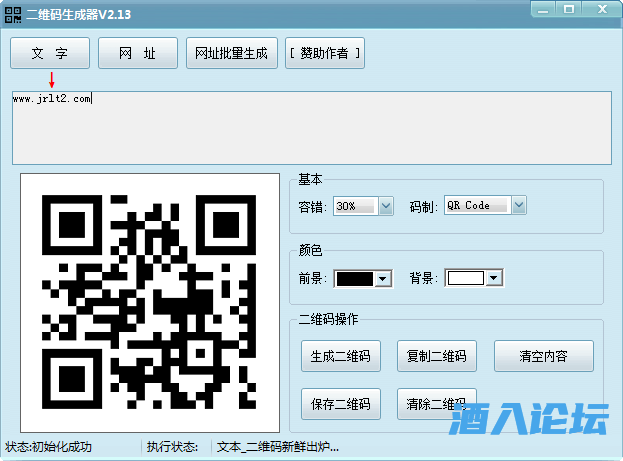The height and width of the screenshot is (461, 623).
Task: Switch to 文字 text mode
Action: tap(50, 53)
